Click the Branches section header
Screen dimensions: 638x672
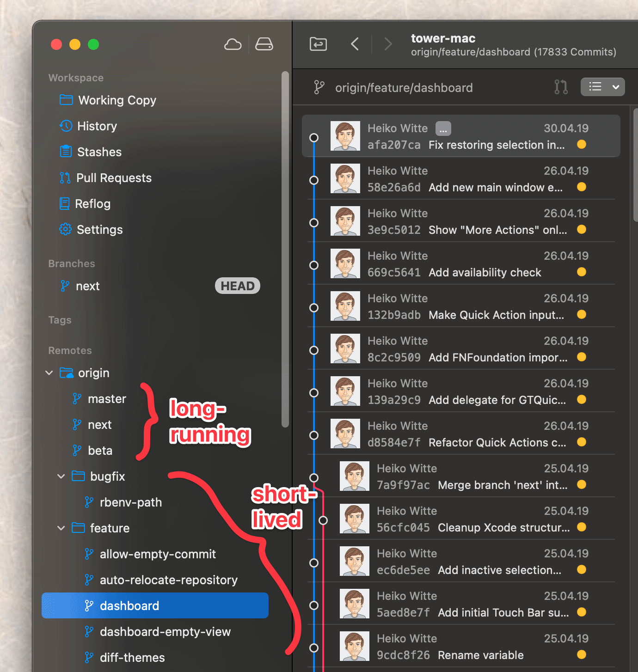[72, 263]
